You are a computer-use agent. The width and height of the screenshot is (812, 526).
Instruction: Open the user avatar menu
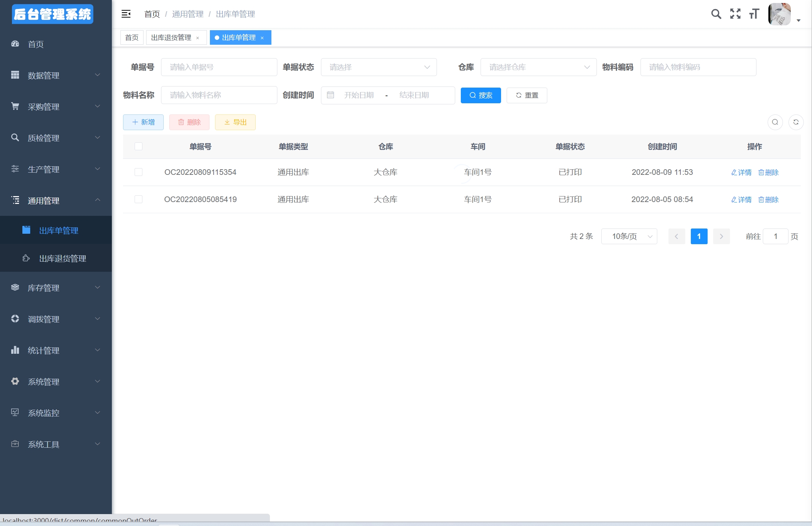coord(779,14)
